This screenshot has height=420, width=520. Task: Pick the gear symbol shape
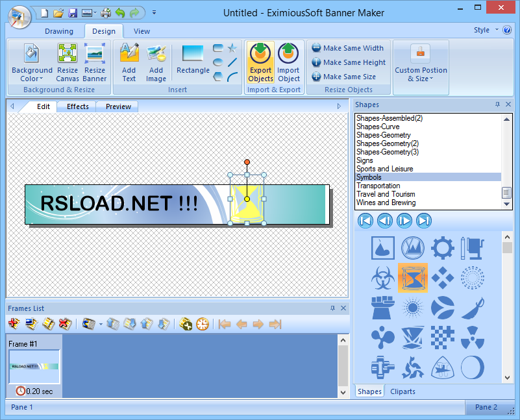[x=442, y=248]
